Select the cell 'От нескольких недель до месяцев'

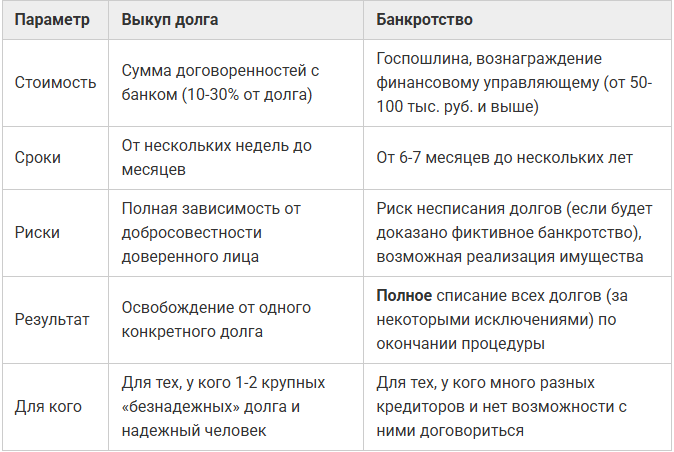click(236, 158)
